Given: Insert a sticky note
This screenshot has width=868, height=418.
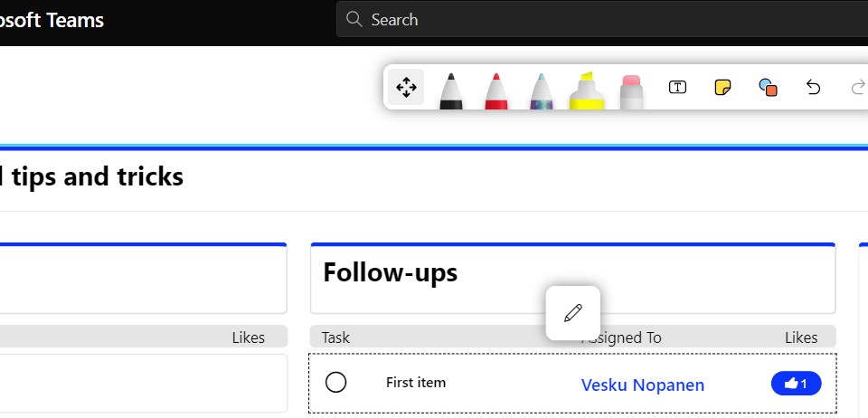Looking at the screenshot, I should (x=722, y=87).
